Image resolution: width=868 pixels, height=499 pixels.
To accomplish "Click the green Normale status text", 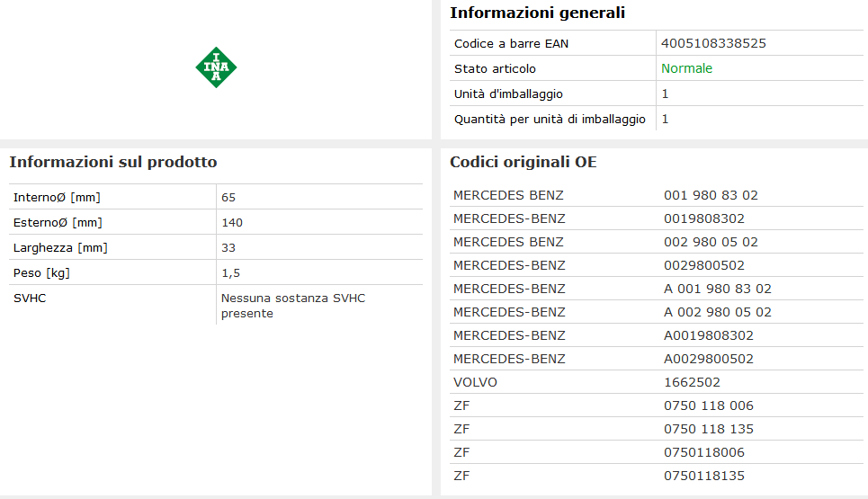I will point(686,68).
